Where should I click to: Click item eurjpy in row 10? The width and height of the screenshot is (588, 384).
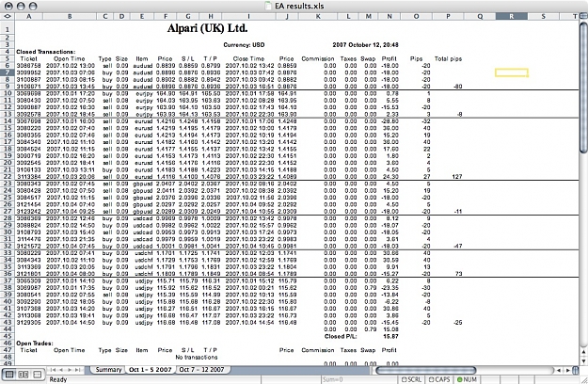pyautogui.click(x=144, y=93)
